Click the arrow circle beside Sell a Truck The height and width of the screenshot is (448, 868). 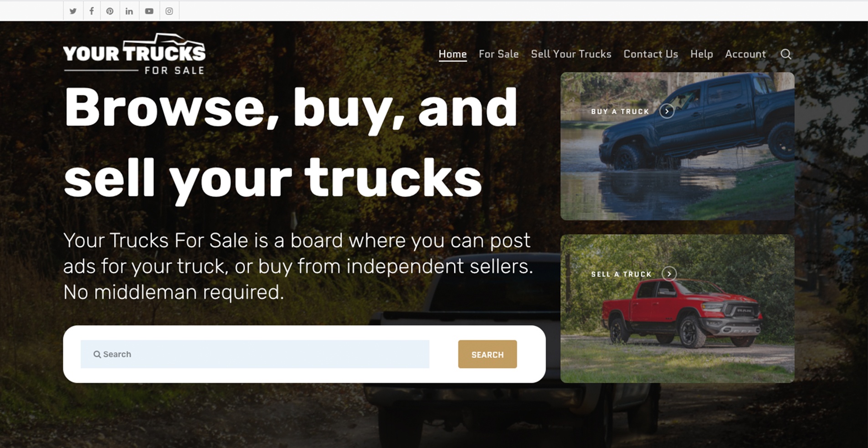tap(669, 274)
